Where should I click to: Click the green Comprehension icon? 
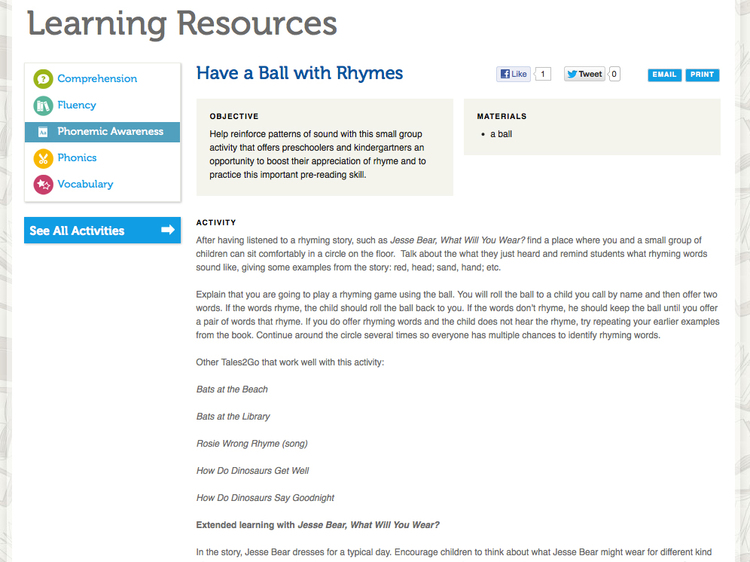pyautogui.click(x=43, y=79)
